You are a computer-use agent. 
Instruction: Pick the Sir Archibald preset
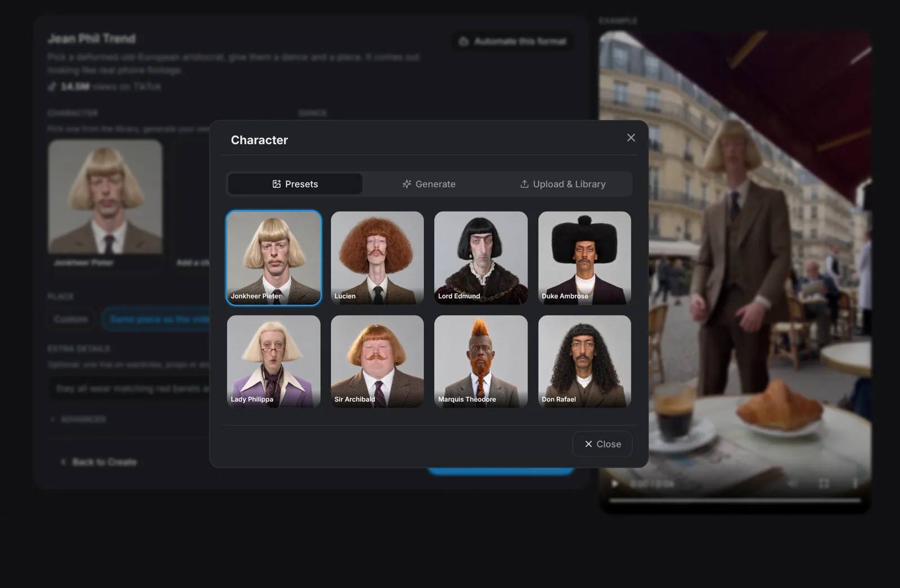(377, 361)
